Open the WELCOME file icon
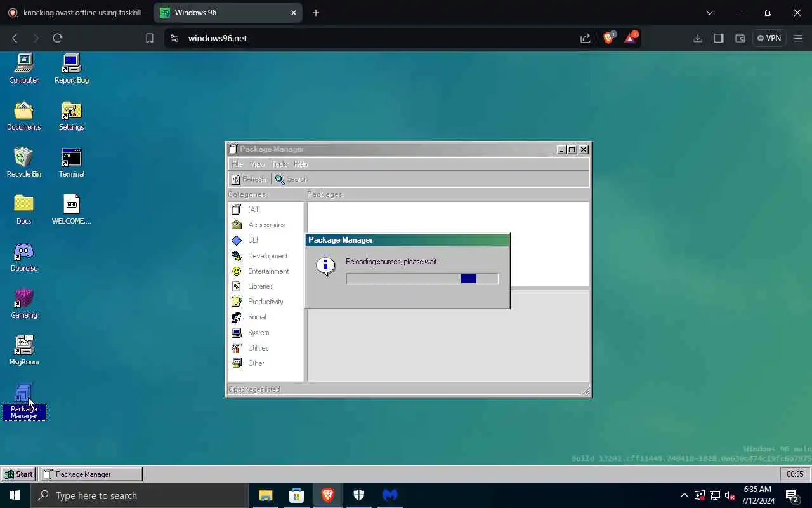Screen dimensions: 812x508 pos(71,210)
